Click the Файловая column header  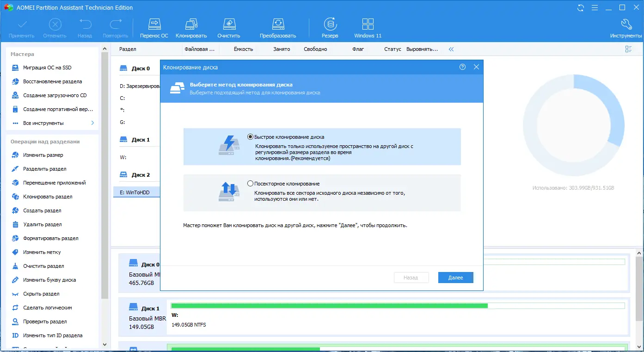(200, 49)
